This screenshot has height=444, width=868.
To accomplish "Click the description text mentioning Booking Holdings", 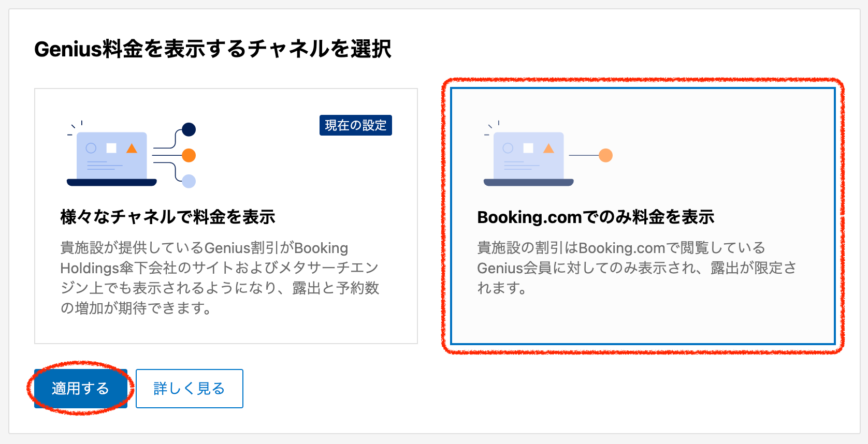I will tap(220, 278).
